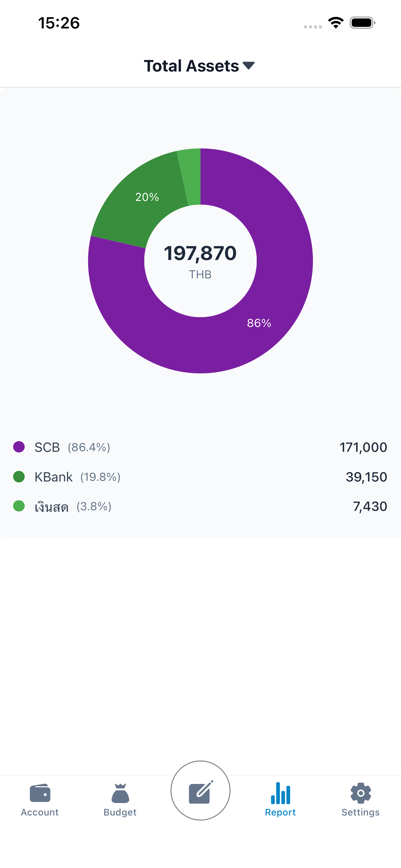The height and width of the screenshot is (868, 401).
Task: Open the KBank account row
Action: pyautogui.click(x=200, y=477)
